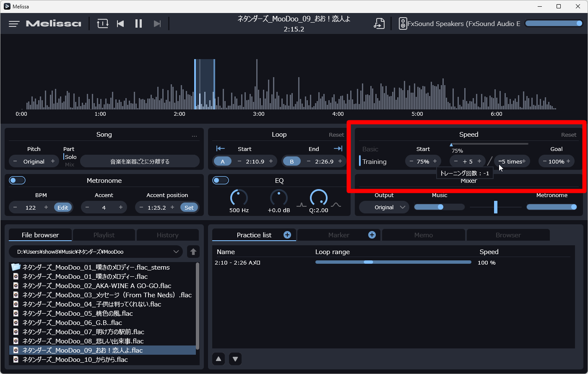Screen dimensions: 588x374
Task: Select Solo part option
Action: click(70, 157)
